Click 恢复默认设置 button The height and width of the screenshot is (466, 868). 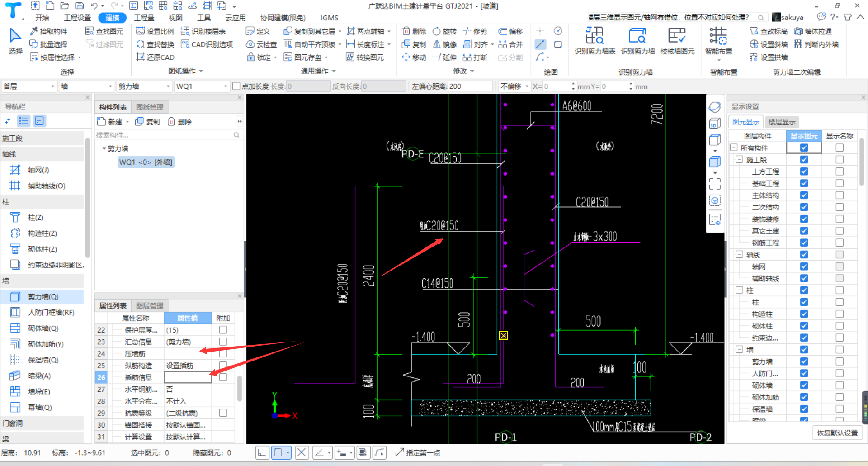tap(837, 433)
